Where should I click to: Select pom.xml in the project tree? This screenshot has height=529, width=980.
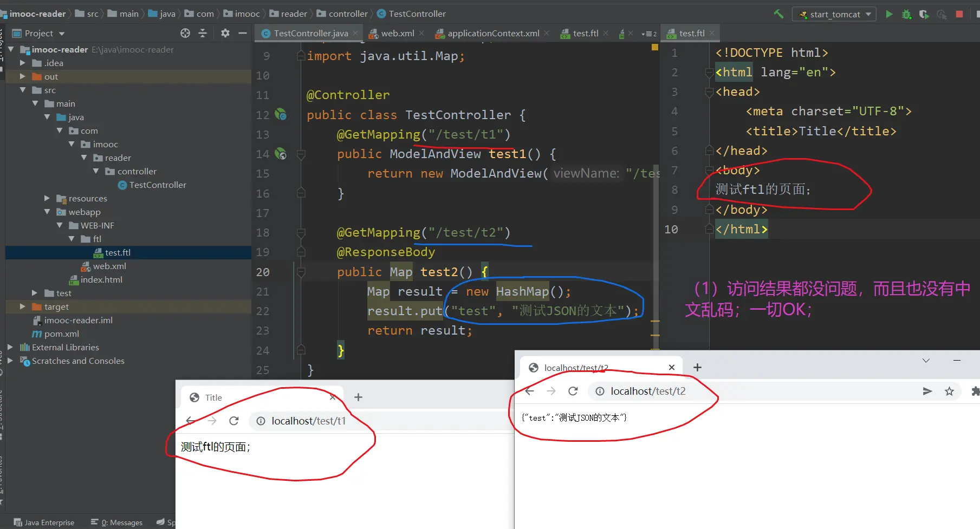(61, 334)
